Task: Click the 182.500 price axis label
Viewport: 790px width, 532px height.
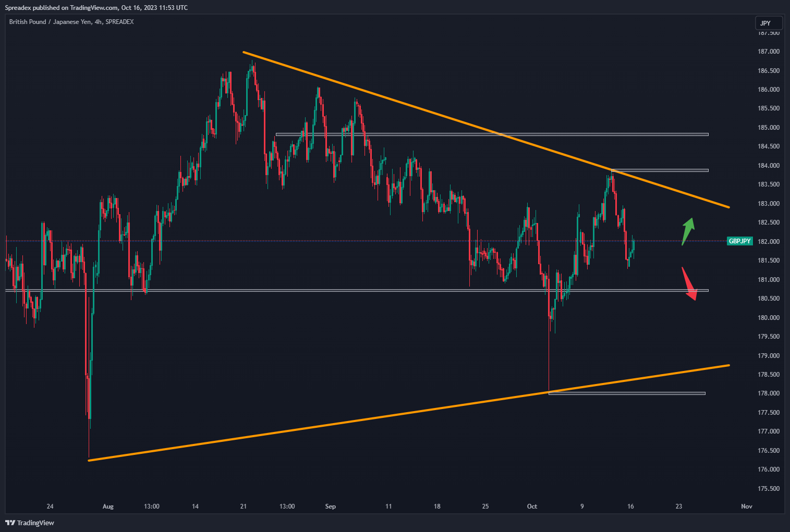Action: click(x=769, y=222)
